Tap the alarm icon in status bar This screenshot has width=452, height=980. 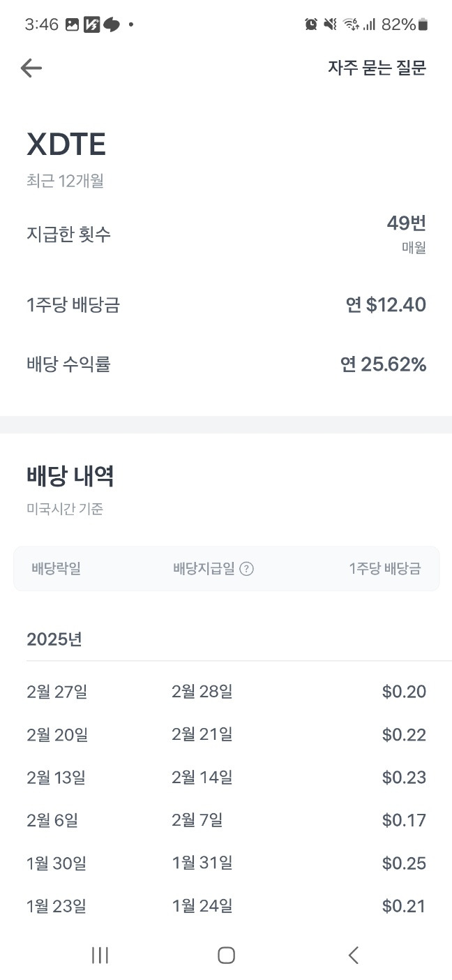pyautogui.click(x=311, y=24)
